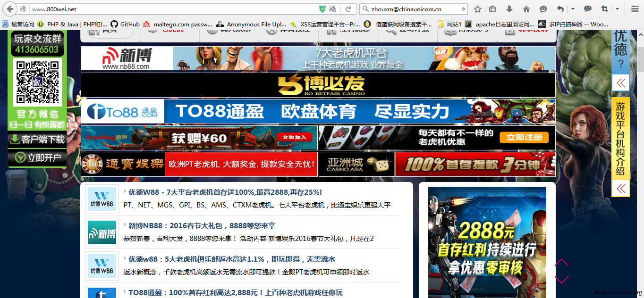
Task: Expand the dropdown beside the undo arrow
Action: click(573, 9)
